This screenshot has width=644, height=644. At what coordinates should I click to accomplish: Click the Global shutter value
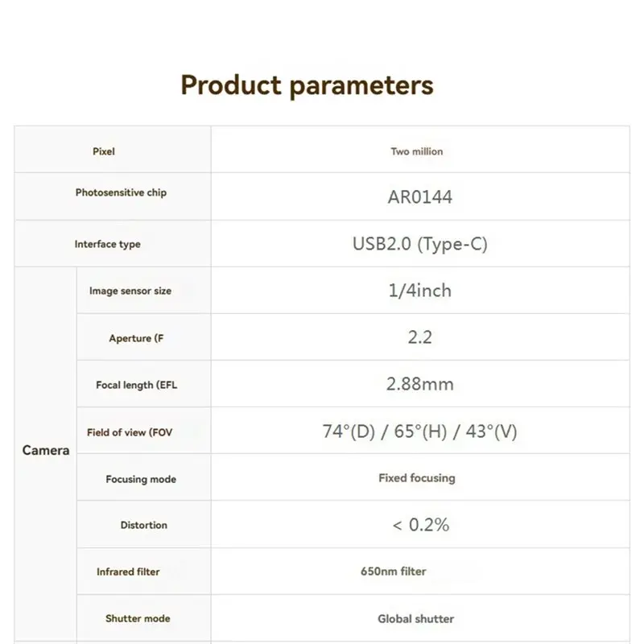pos(415,619)
